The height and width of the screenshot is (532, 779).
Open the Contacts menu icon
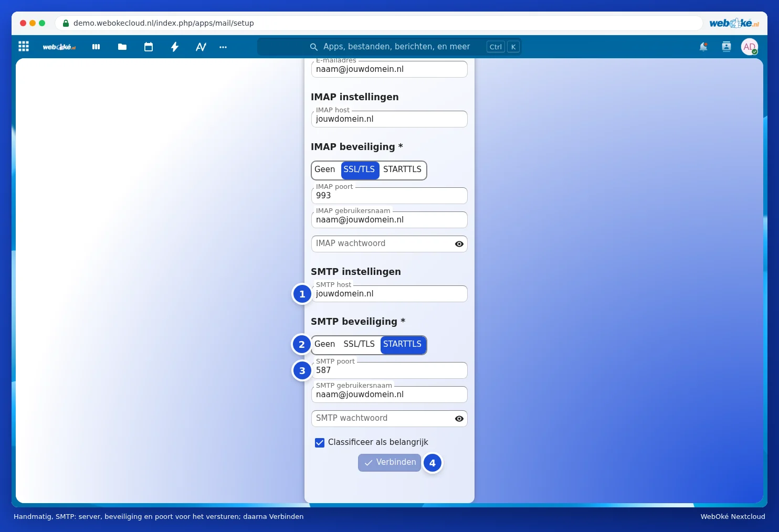727,47
